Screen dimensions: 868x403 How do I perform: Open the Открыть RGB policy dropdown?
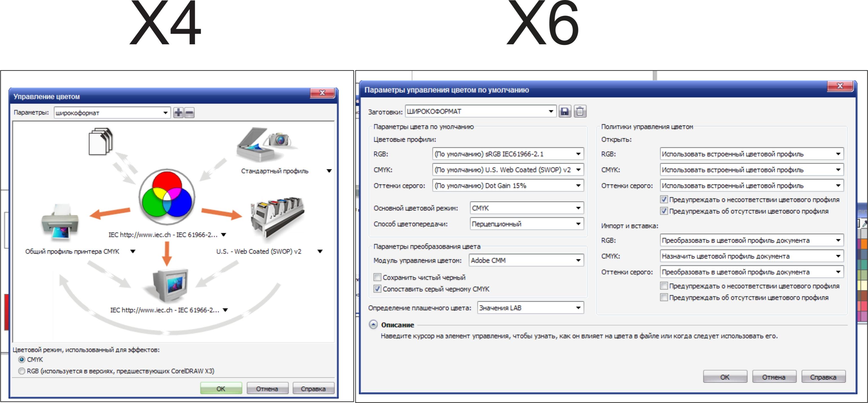point(752,154)
